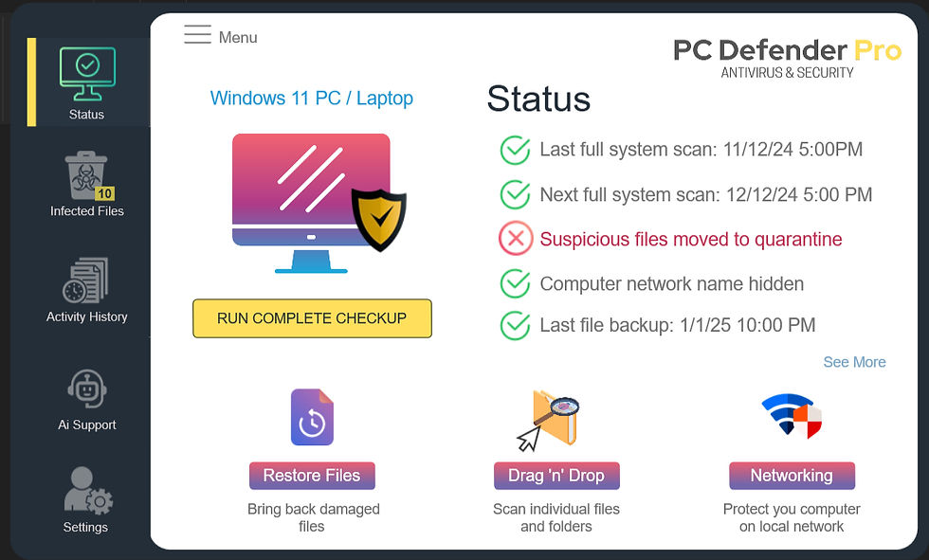Select the Status monitor icon in sidebar
Viewport: 929px width, 560px height.
(86, 70)
